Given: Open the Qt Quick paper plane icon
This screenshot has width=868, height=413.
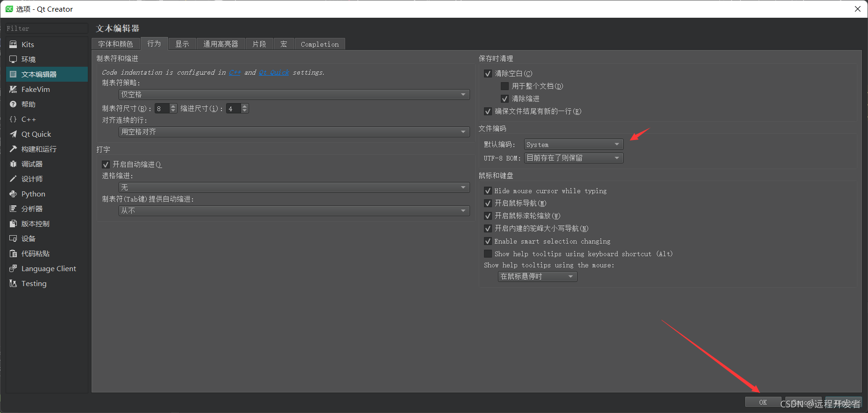Looking at the screenshot, I should [13, 134].
